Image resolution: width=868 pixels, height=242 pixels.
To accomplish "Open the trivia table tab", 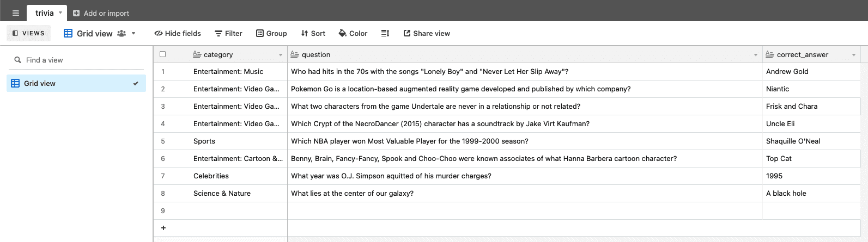I will click(x=45, y=13).
